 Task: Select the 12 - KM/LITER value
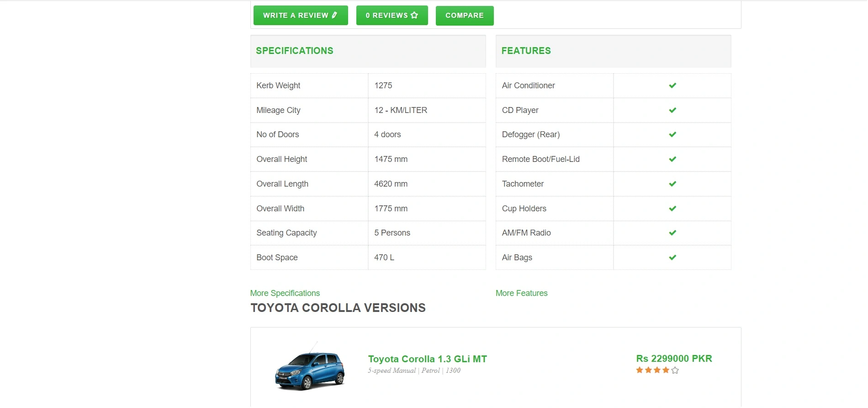pyautogui.click(x=401, y=110)
